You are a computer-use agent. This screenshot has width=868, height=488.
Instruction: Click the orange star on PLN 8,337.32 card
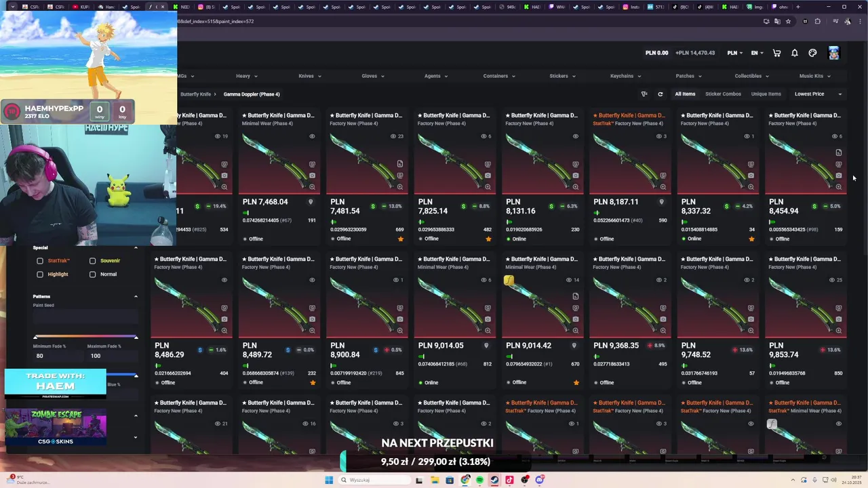coord(751,239)
